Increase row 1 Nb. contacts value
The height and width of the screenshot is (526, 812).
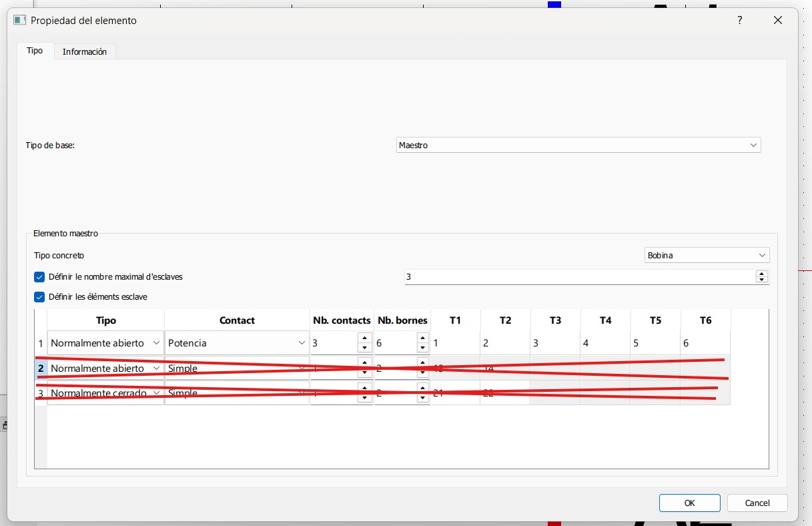pyautogui.click(x=364, y=338)
